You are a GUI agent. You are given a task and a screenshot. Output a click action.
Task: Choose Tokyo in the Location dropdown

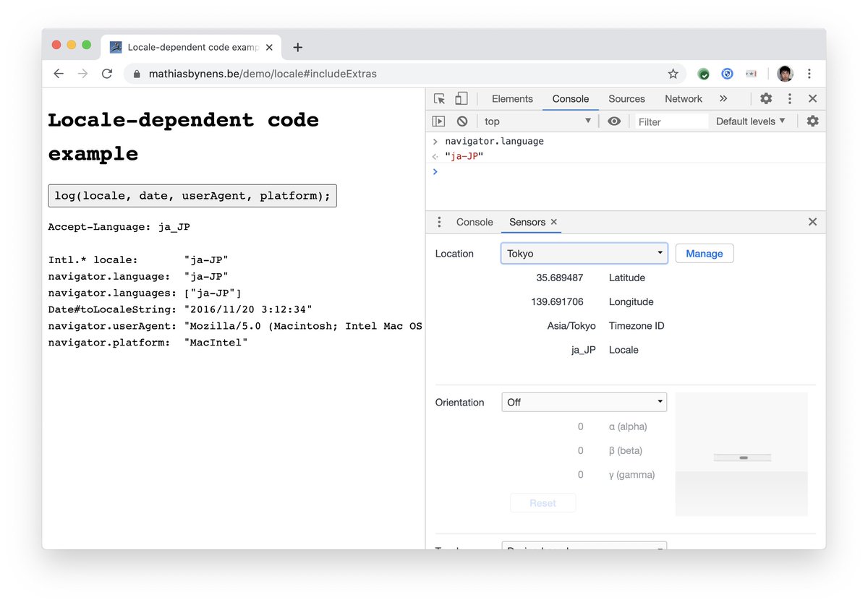click(x=584, y=253)
